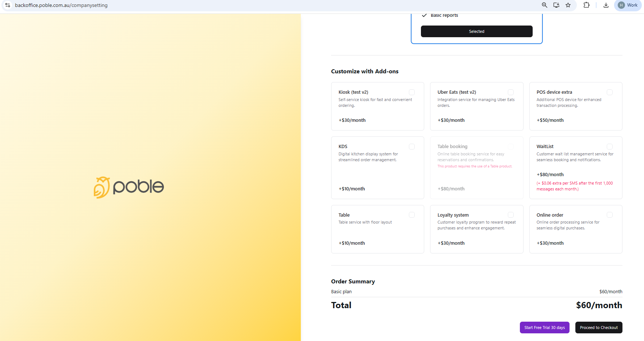
Task: Click the black Selected plan button
Action: [x=476, y=31]
